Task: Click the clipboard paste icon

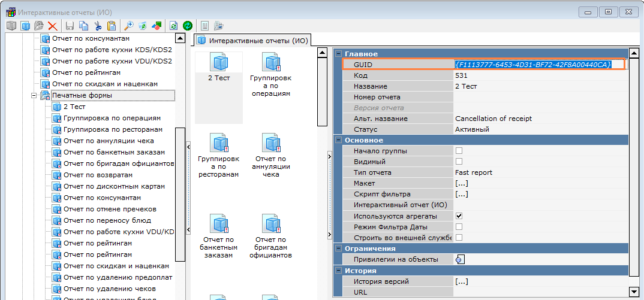Action: click(112, 26)
